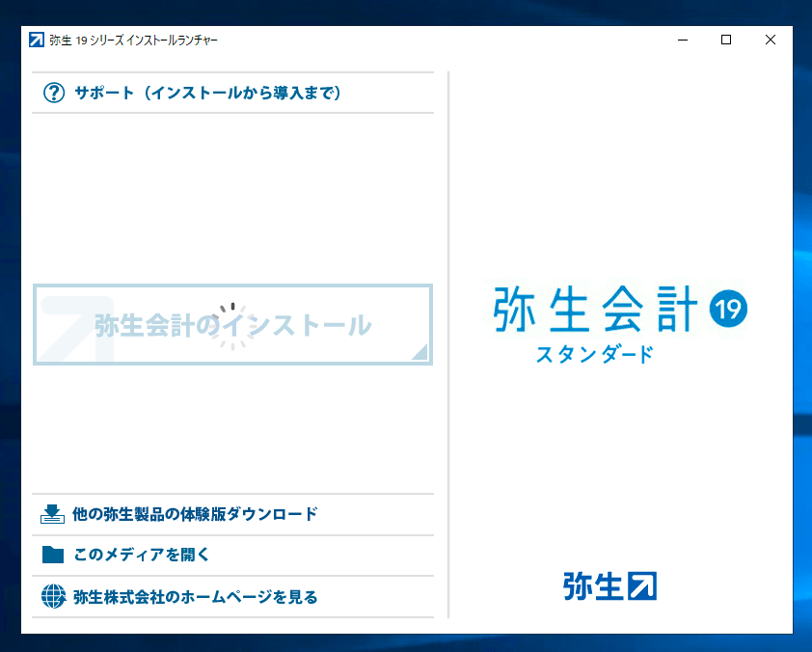Open 弥生株式会社のホームページを見る link

[x=195, y=596]
